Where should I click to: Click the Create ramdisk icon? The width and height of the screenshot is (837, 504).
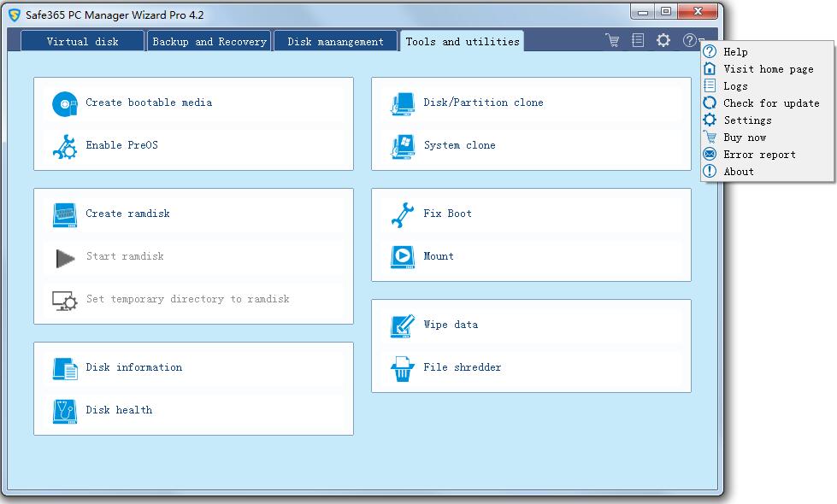coord(65,214)
